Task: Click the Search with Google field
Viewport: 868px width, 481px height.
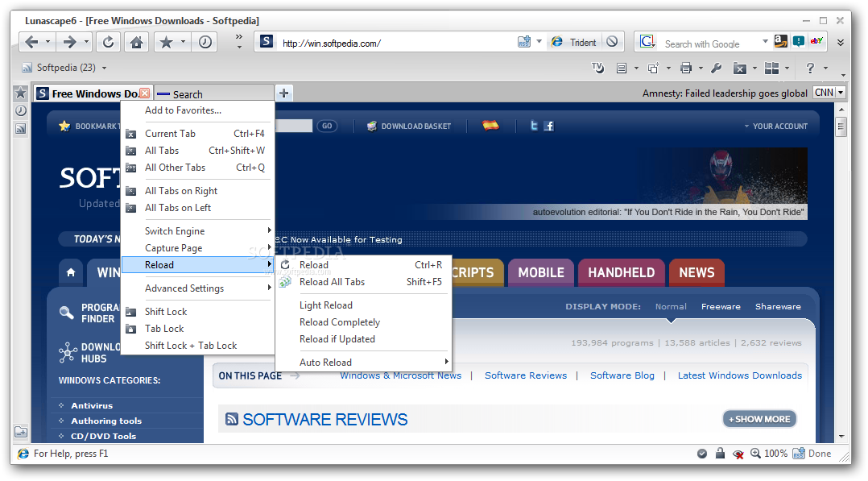Action: tap(709, 44)
